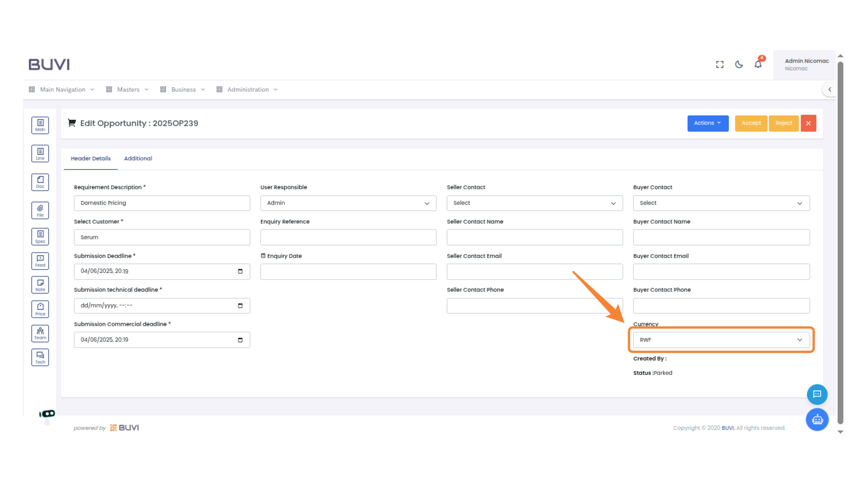Image resolution: width=868 pixels, height=488 pixels.
Task: Select the Spec sidebar icon
Action: [40, 236]
